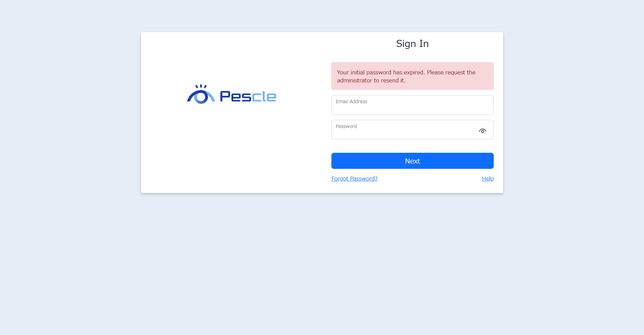Click the expired password alert banner

coord(412,76)
